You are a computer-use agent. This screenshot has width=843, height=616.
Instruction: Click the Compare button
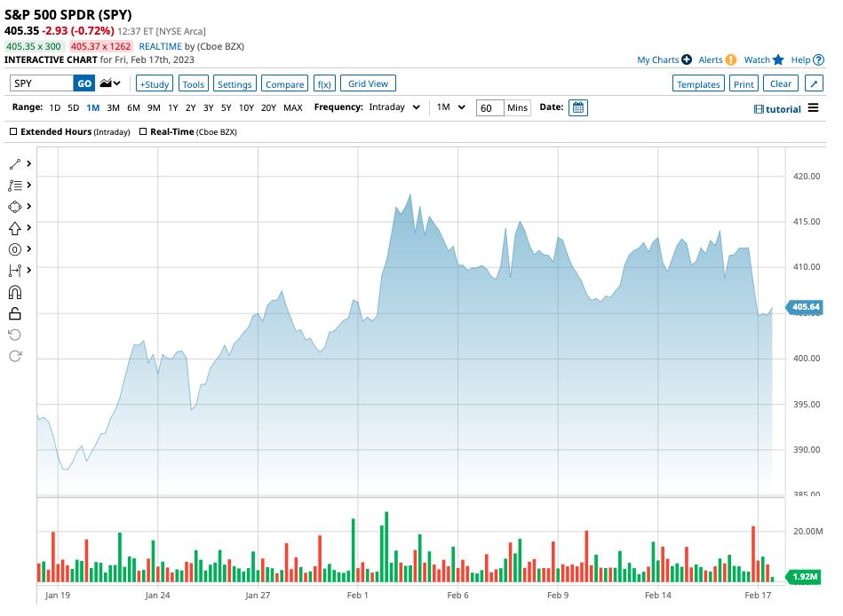(284, 83)
